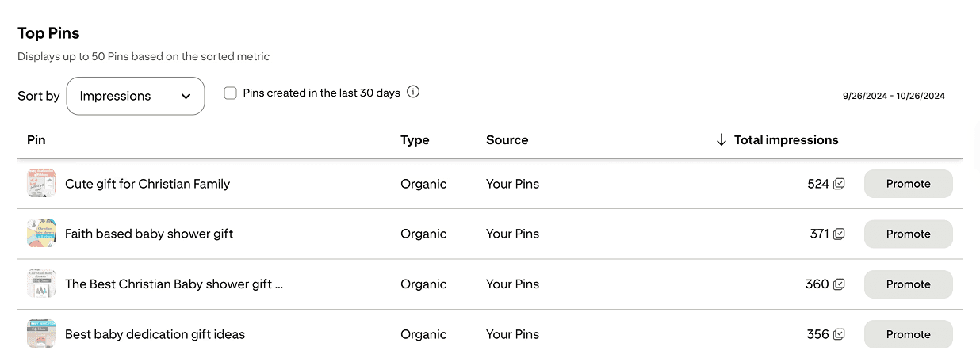Image resolution: width=980 pixels, height=358 pixels.
Task: Click the icon next to 371 impressions
Action: click(x=839, y=234)
